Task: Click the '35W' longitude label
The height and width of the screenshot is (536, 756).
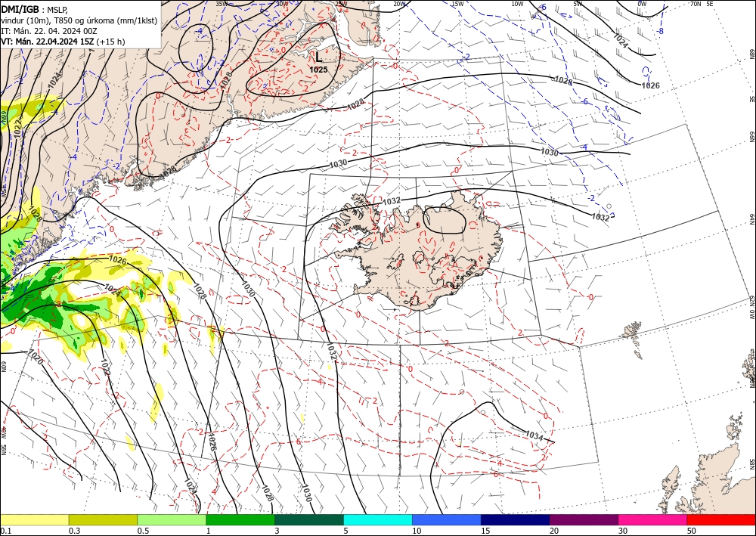Action: pos(222,4)
